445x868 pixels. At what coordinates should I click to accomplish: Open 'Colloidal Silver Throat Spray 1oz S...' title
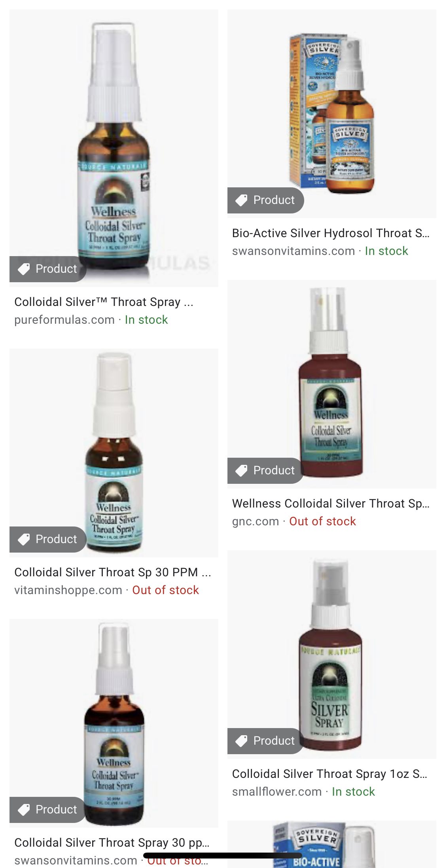pos(330,774)
